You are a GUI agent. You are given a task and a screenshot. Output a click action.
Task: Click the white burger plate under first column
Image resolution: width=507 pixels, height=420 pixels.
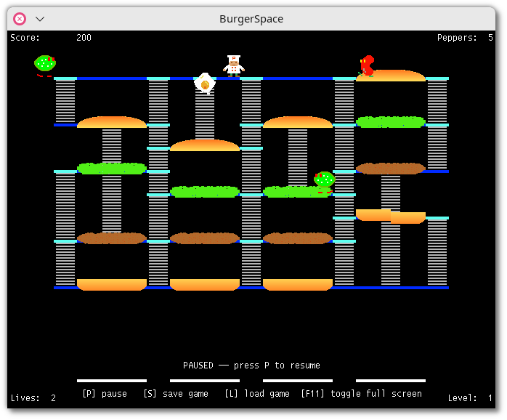(x=112, y=381)
